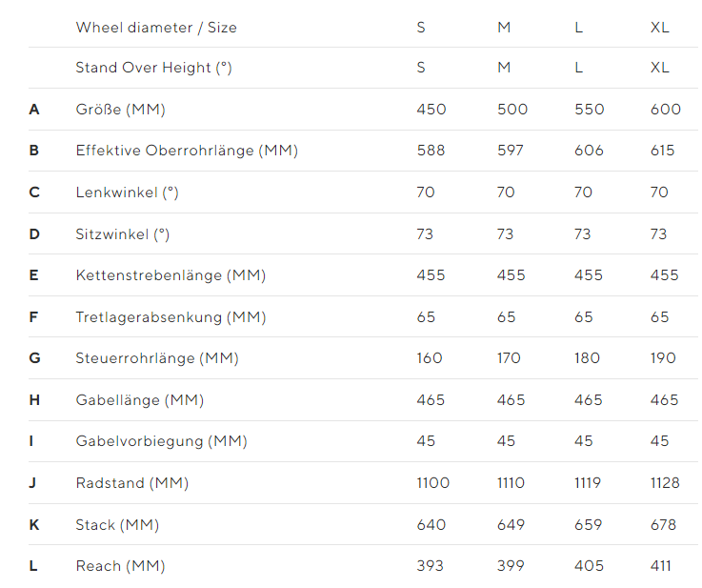
Task: Select the Stack value 640 for size S
Action: (x=431, y=525)
